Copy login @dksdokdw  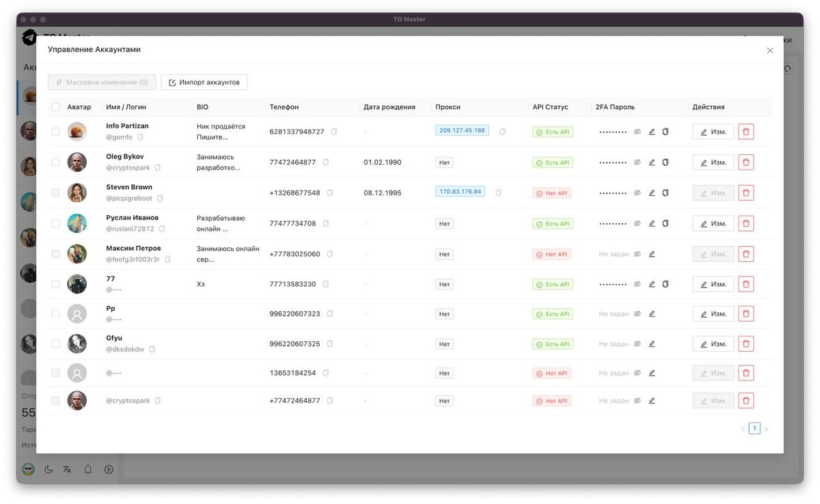tap(152, 349)
